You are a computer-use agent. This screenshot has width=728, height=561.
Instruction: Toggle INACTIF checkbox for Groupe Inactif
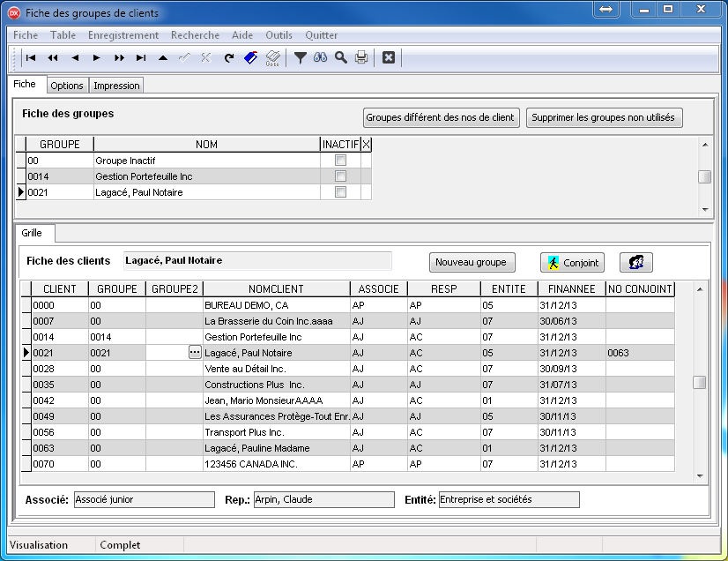[340, 161]
